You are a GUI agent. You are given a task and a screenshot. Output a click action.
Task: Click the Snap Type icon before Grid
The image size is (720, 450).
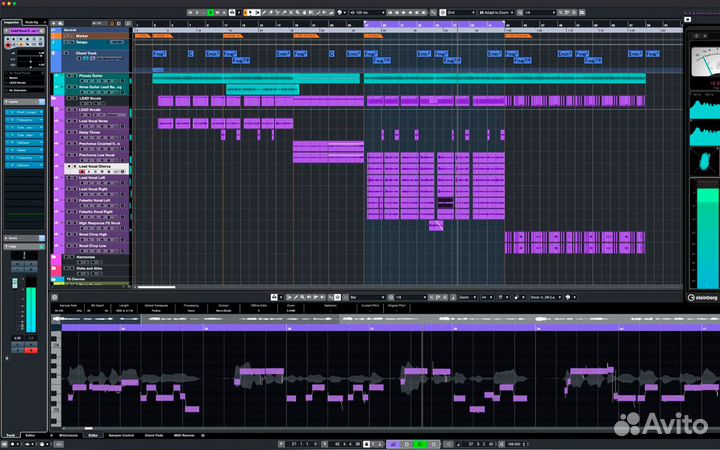pos(442,13)
